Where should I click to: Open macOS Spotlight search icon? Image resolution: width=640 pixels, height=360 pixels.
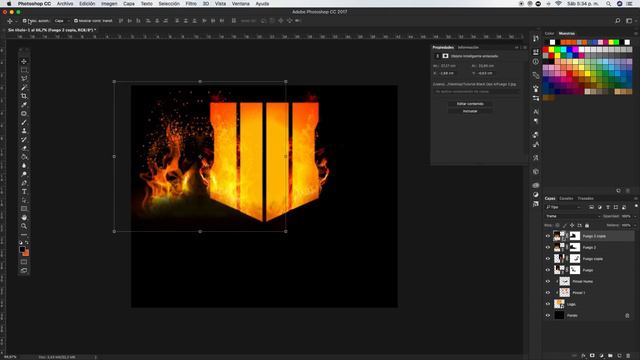tap(609, 4)
